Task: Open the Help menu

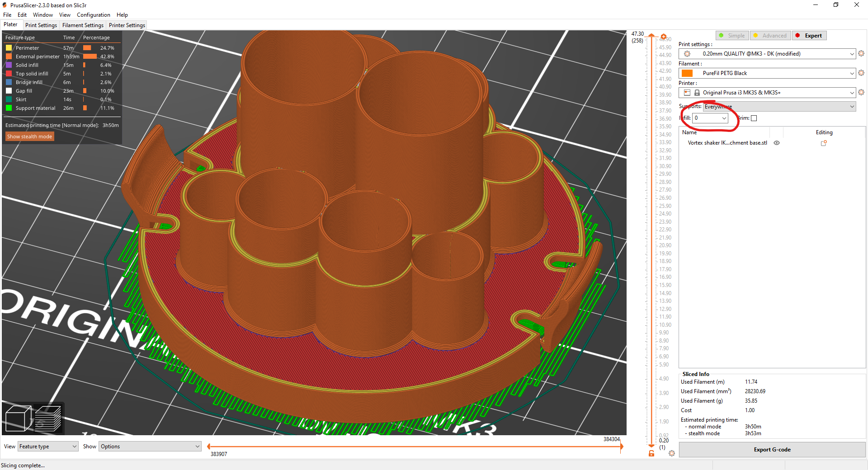Action: pyautogui.click(x=122, y=15)
